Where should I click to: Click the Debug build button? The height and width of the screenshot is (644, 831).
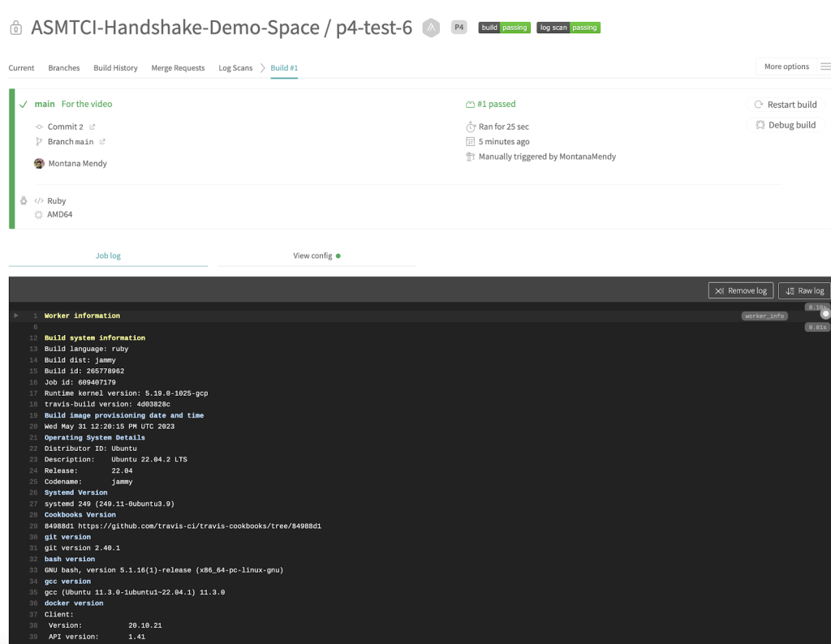(x=786, y=125)
